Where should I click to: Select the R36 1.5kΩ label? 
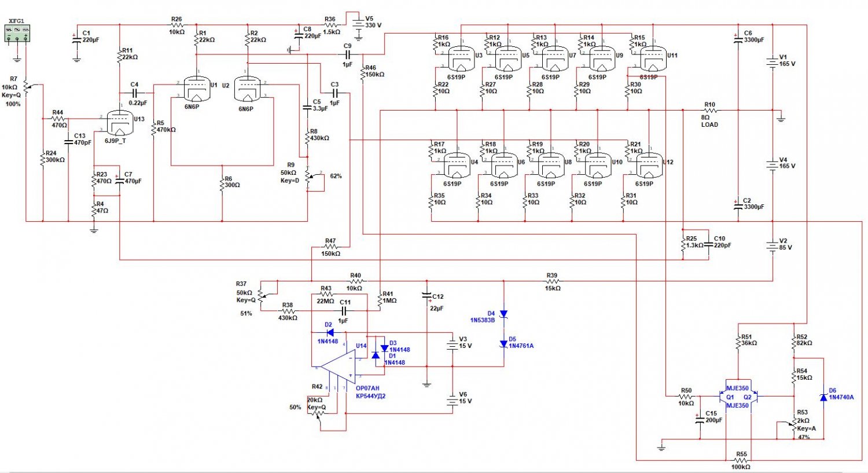pos(331,25)
